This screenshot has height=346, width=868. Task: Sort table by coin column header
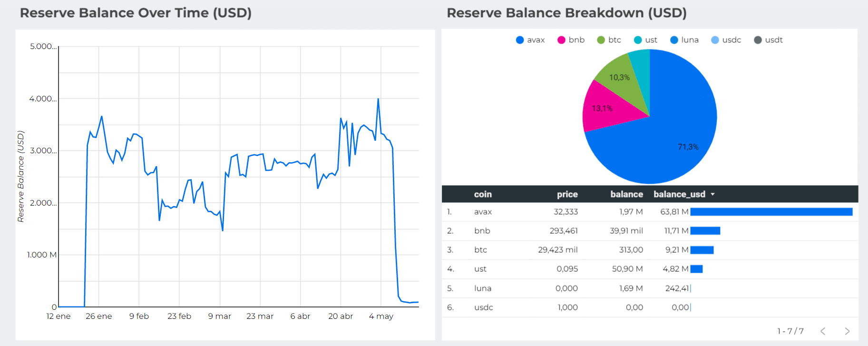click(x=483, y=194)
